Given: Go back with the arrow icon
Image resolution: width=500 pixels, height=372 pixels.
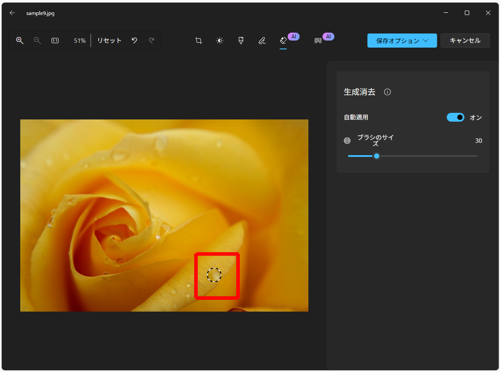Looking at the screenshot, I should pos(12,13).
